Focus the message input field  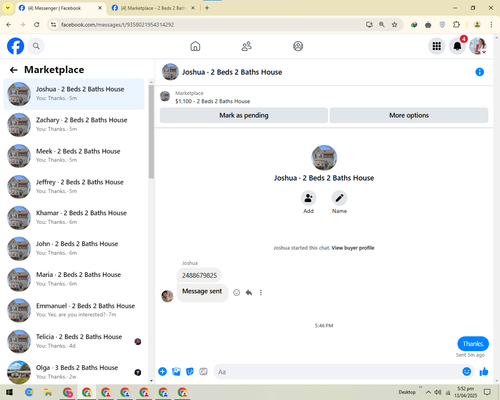click(x=337, y=372)
